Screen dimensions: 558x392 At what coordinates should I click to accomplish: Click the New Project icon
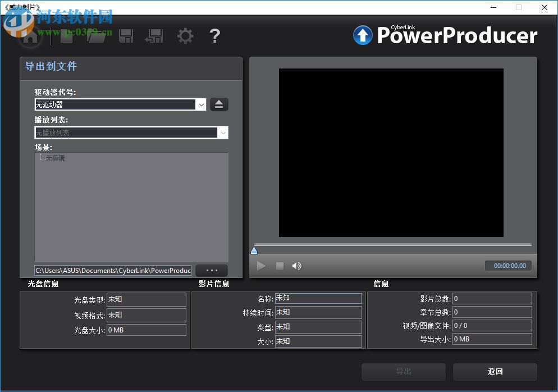pos(67,36)
